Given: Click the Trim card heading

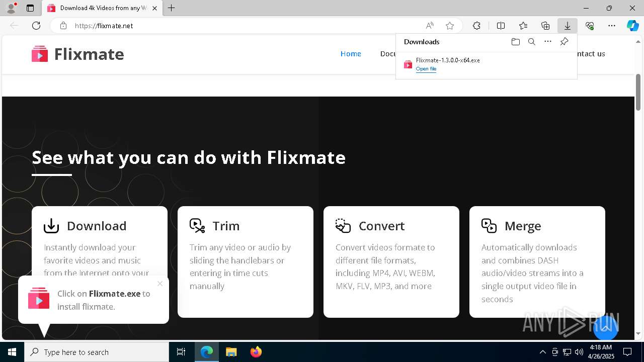Looking at the screenshot, I should [226, 226].
